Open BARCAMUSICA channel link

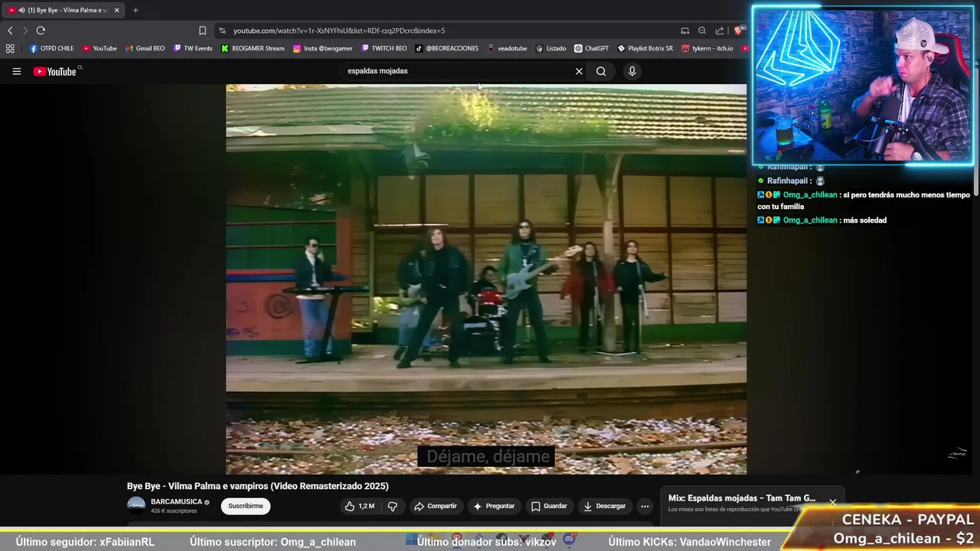[x=176, y=502]
